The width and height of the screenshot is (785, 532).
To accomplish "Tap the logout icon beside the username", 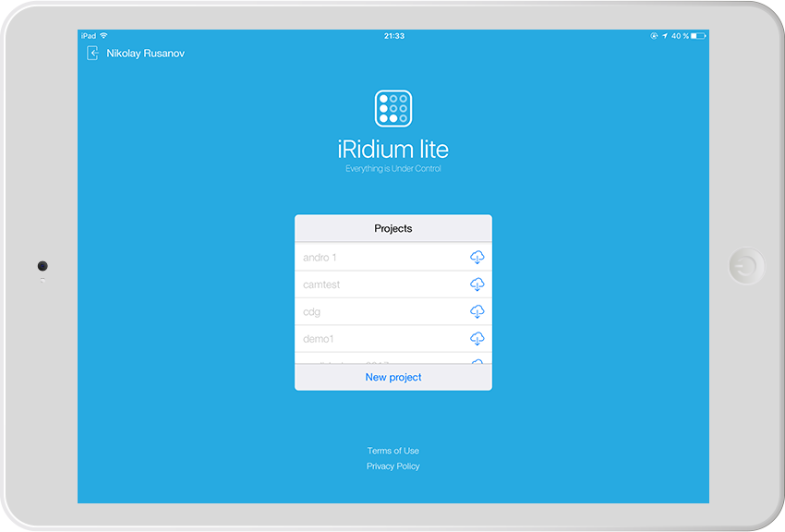I will (92, 54).
